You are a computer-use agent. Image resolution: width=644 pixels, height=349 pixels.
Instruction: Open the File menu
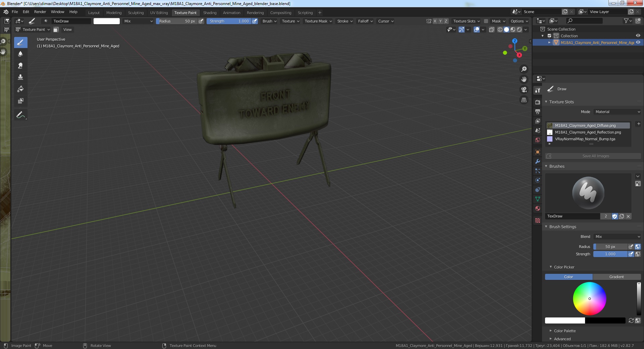coord(15,12)
